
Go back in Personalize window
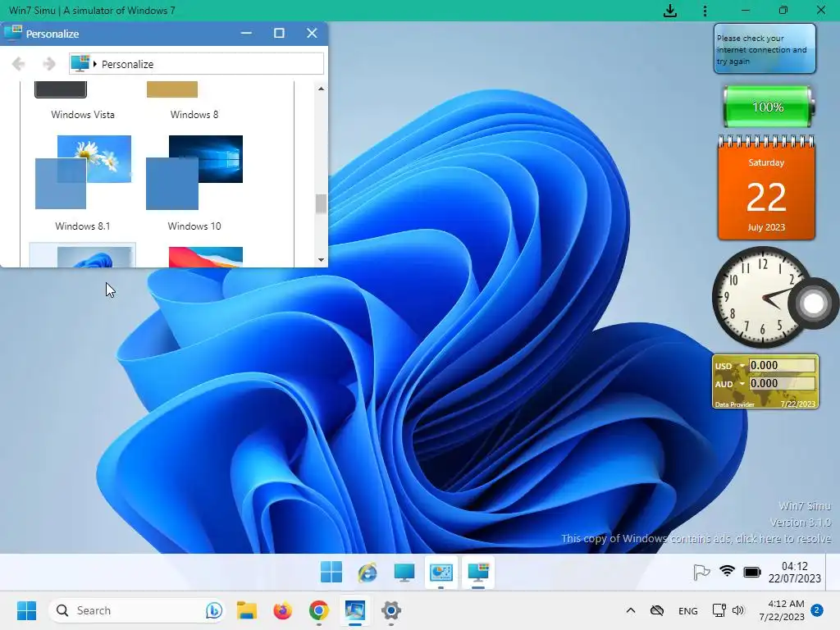coord(18,64)
